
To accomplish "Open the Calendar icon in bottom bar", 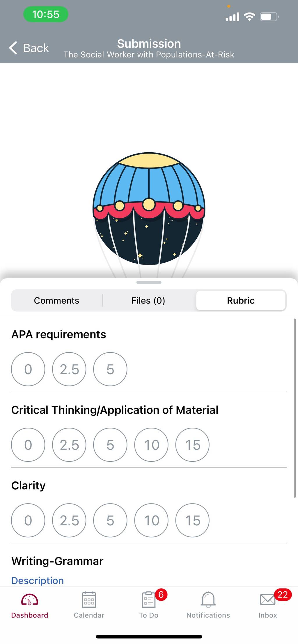I will click(89, 600).
